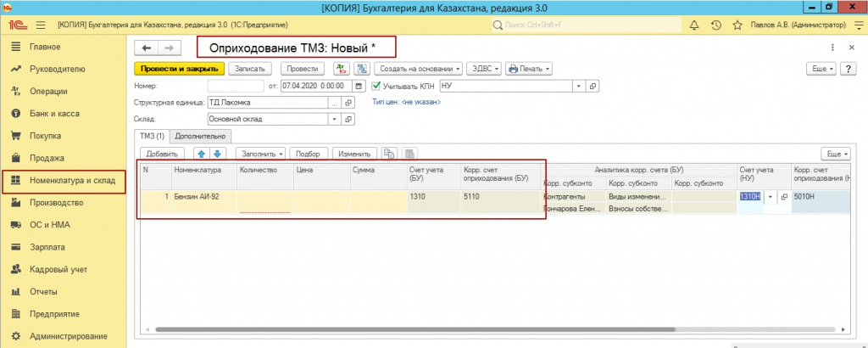The height and width of the screenshot is (348, 868).
Task: Switch to Дополнительно tab
Action: tap(200, 136)
